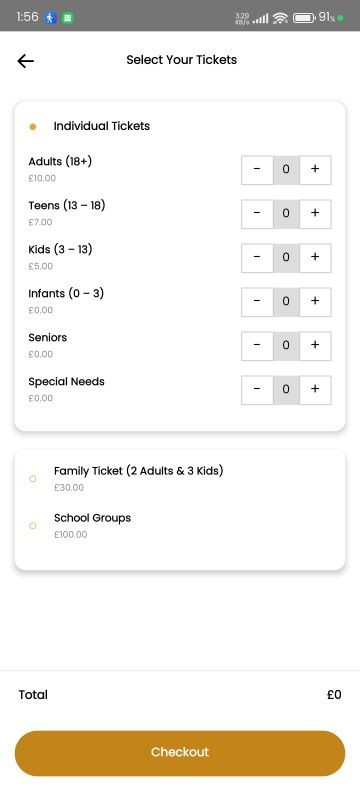Screen dimensions: 360x800
Task: Tap the back arrow icon
Action: click(x=25, y=61)
